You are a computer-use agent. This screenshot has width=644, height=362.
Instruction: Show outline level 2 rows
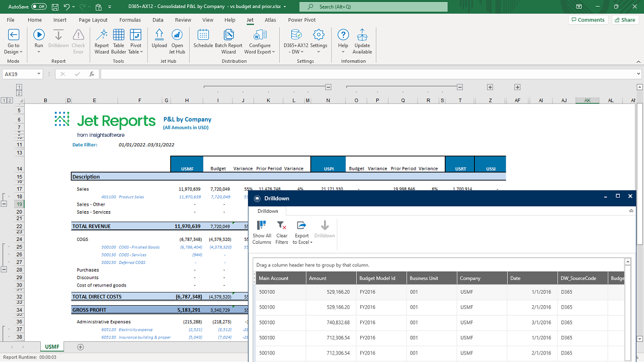[10, 101]
